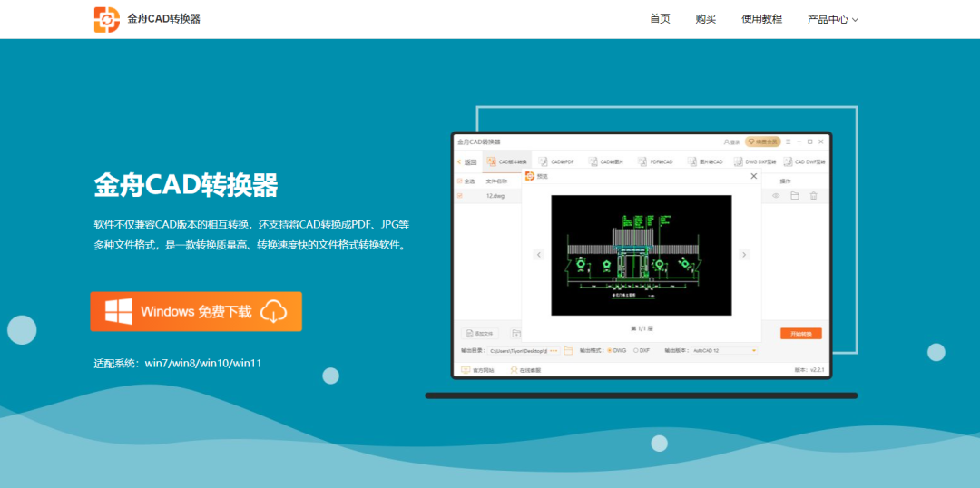
Task: Open the 使用教程 menu item
Action: click(x=762, y=19)
